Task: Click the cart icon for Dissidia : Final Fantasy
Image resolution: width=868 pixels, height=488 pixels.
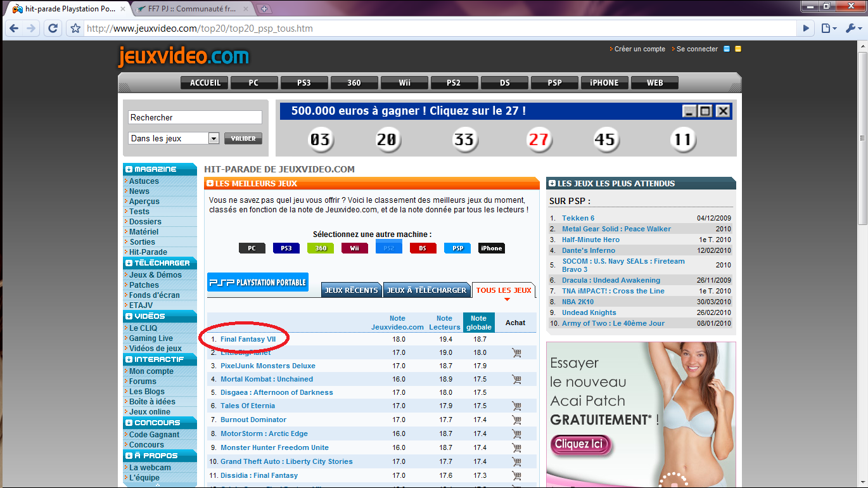Action: click(516, 476)
